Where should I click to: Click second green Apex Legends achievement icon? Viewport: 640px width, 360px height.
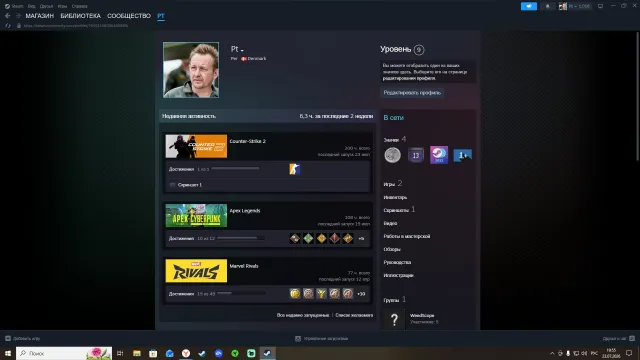coord(308,238)
